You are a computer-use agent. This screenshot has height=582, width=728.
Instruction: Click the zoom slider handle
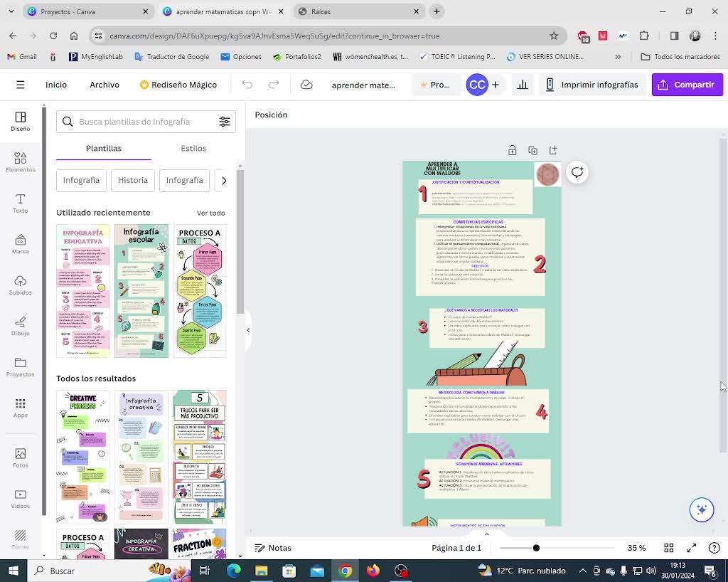536,548
